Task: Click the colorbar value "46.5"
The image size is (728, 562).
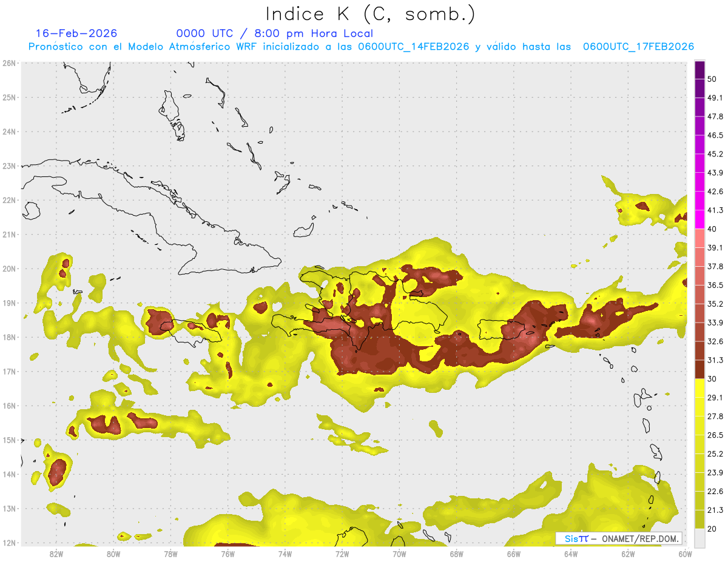Action: click(x=715, y=135)
